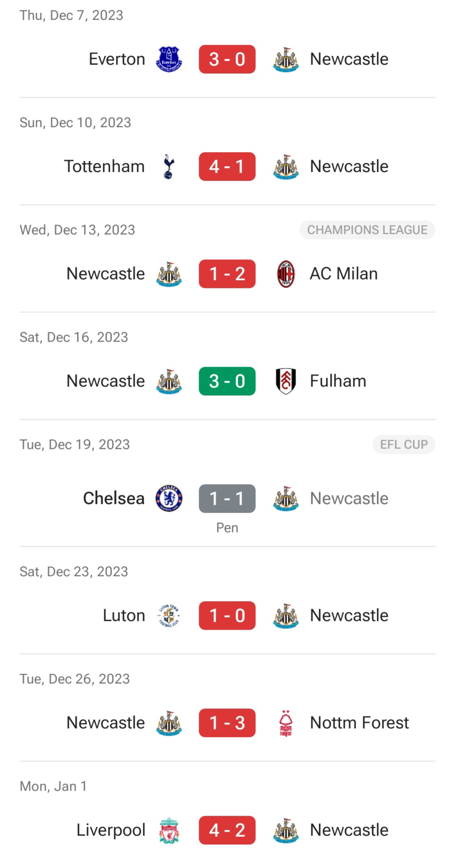Open the grey 1-1 Chelsea score badge
This screenshot has width=452, height=868.
coord(227,498)
